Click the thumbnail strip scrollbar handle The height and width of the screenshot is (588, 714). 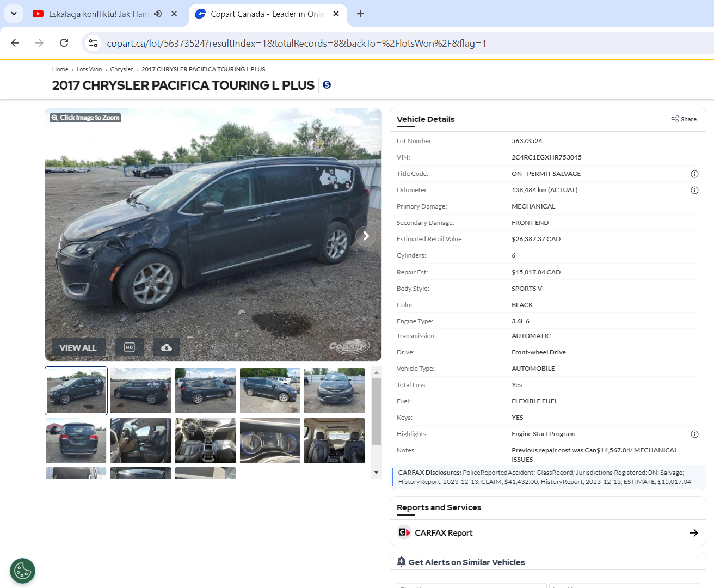pos(376,412)
